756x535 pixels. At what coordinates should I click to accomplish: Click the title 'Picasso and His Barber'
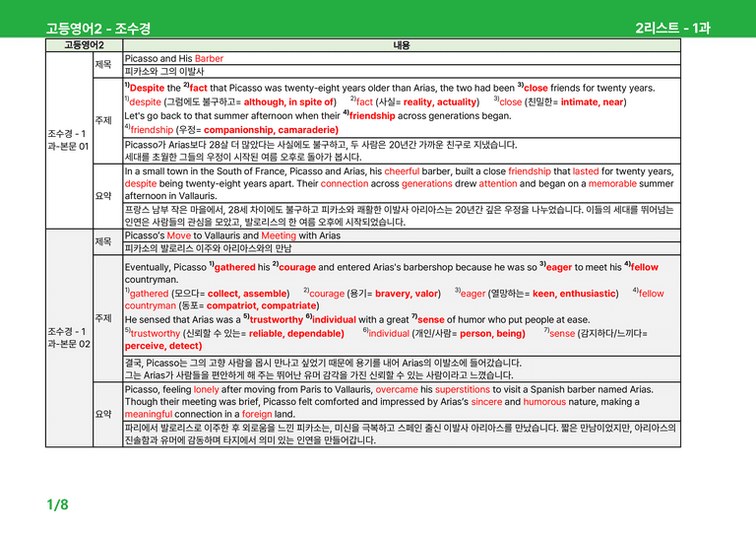174,58
